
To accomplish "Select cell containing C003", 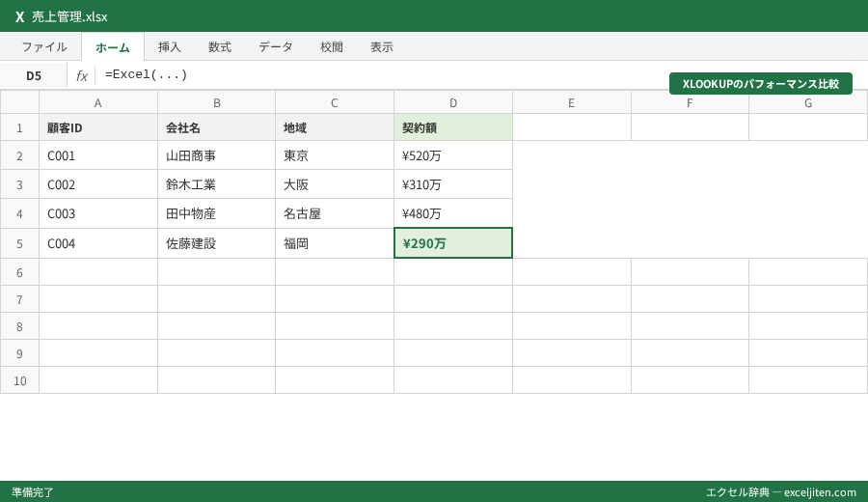I will (x=98, y=214).
